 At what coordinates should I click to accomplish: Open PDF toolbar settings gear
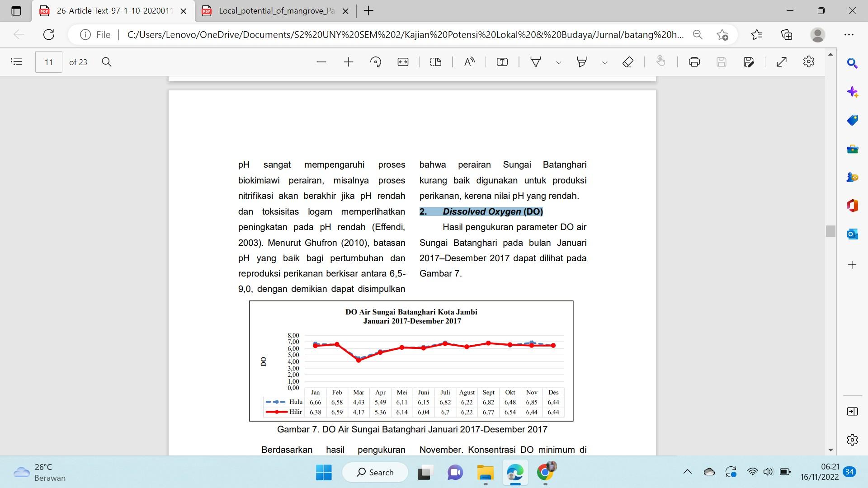coord(809,62)
